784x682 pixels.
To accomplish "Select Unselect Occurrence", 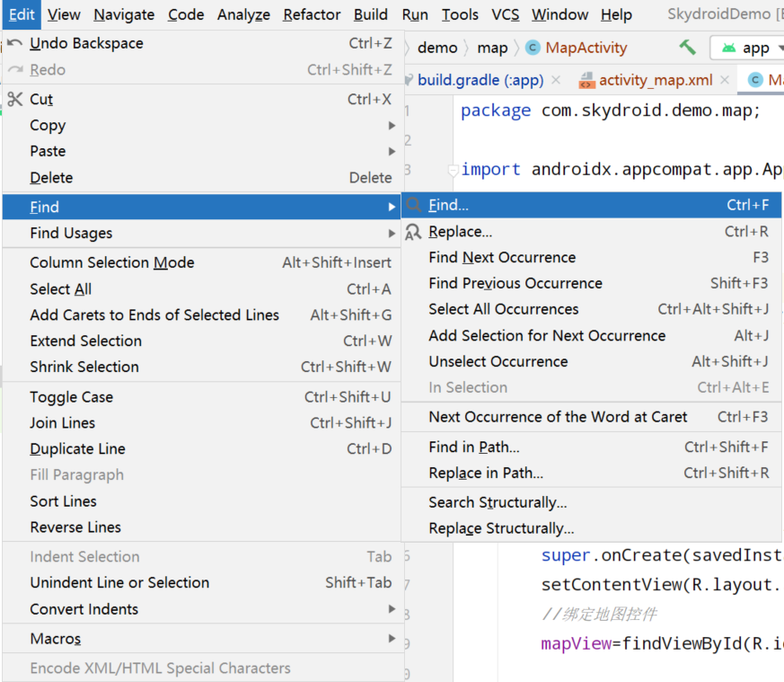I will click(x=592, y=361).
